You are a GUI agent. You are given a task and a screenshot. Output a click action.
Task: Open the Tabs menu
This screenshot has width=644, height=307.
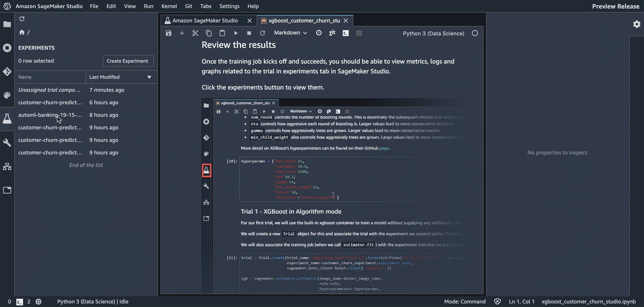click(206, 6)
